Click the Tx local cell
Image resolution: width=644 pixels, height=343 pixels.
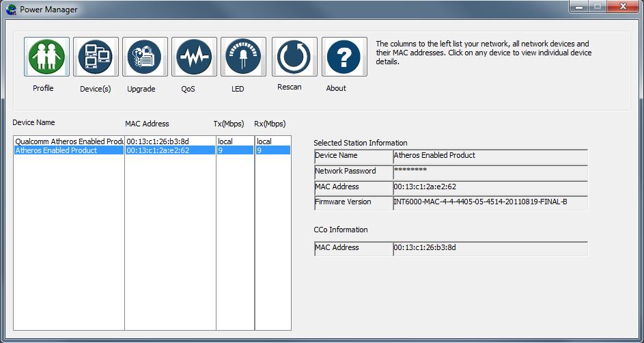(x=225, y=141)
